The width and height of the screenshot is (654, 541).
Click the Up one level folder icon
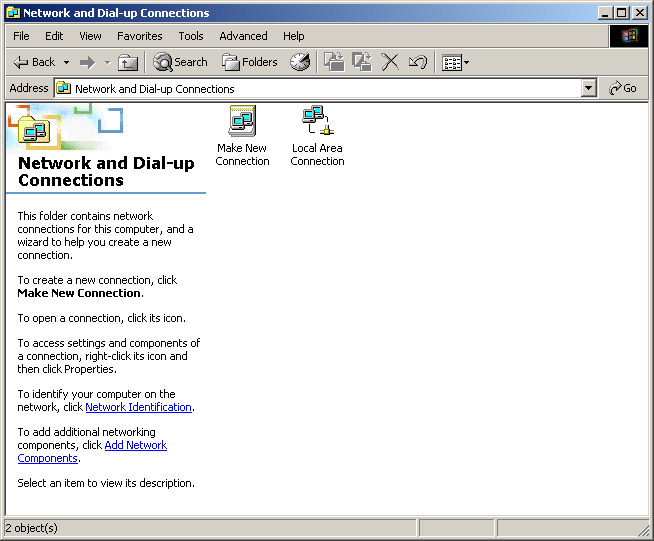[x=128, y=62]
